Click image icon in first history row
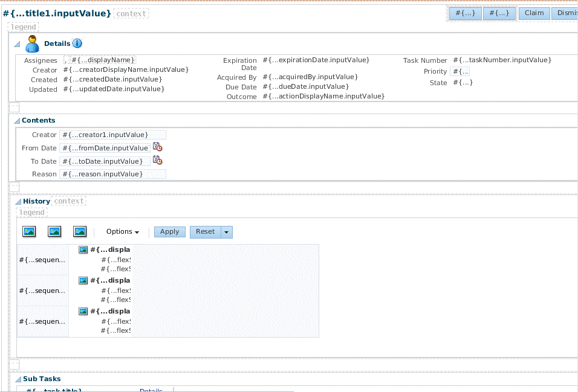The width and height of the screenshot is (578, 392). pyautogui.click(x=83, y=250)
